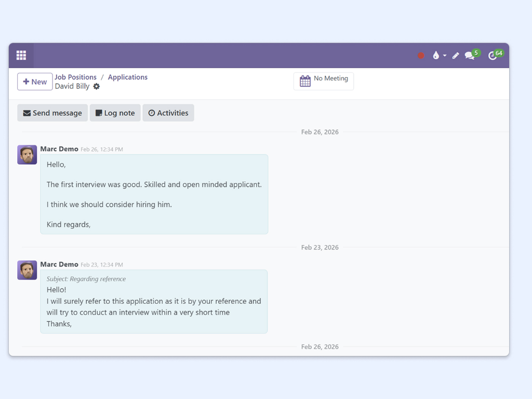Screen dimensions: 532x399
Task: Open the main apps grid menu
Action: 21,56
